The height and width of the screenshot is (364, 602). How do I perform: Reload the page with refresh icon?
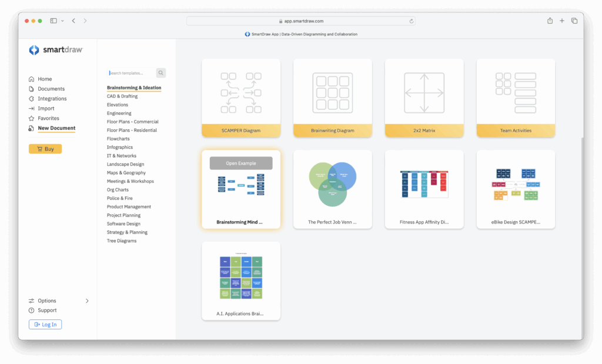point(412,21)
